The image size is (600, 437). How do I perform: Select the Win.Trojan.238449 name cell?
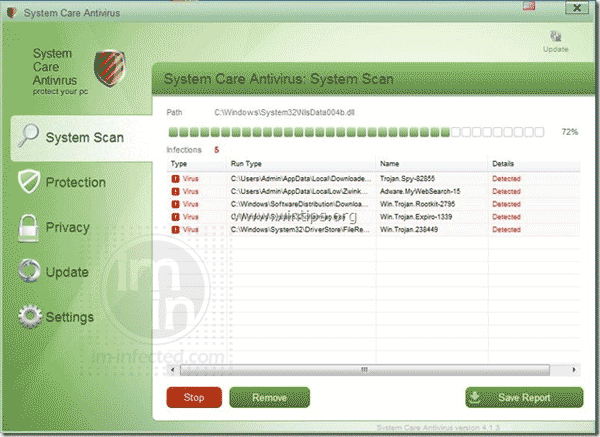(x=409, y=230)
